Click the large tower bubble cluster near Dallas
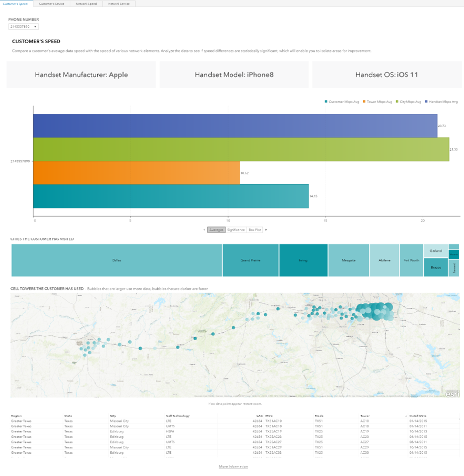This screenshot has width=464, height=476. pos(376,312)
